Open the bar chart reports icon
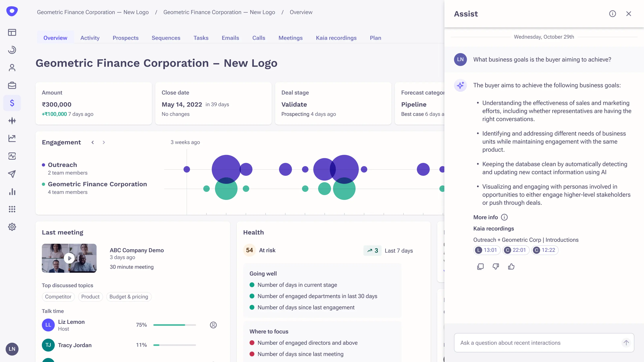 [x=12, y=192]
